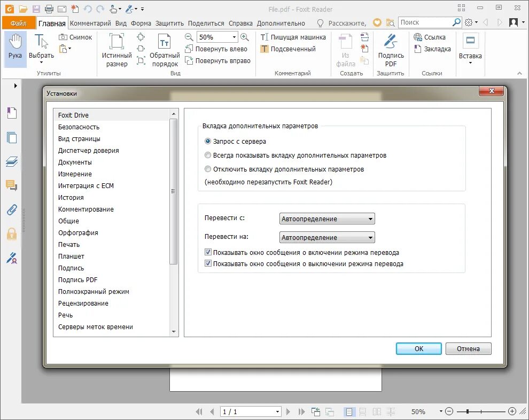The height and width of the screenshot is (420, 529).
Task: Select Запрос с сервера radio option
Action: pyautogui.click(x=235, y=142)
